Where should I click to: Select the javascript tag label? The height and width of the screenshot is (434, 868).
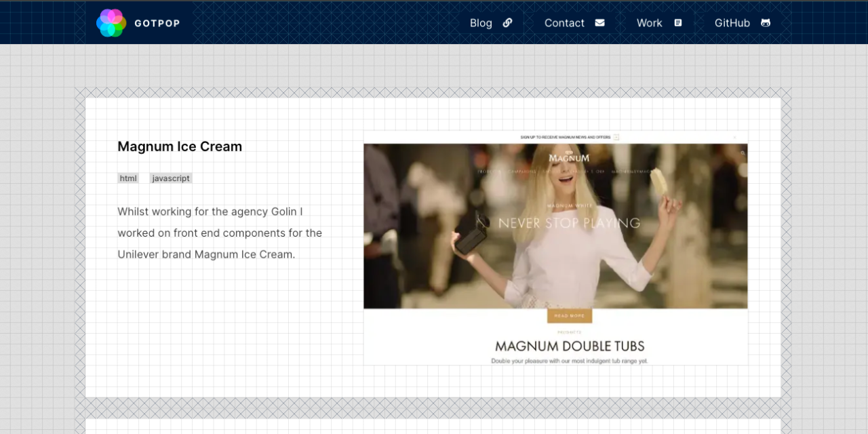pos(171,178)
